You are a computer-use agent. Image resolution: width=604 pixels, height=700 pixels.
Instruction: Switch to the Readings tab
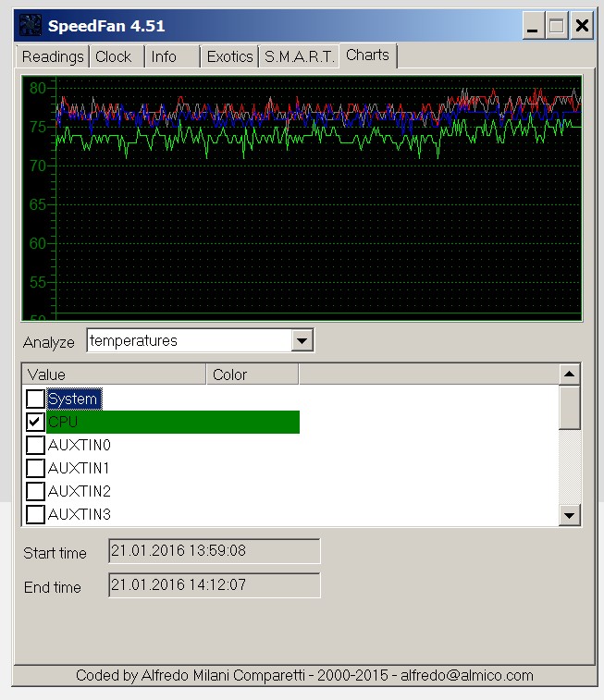52,56
